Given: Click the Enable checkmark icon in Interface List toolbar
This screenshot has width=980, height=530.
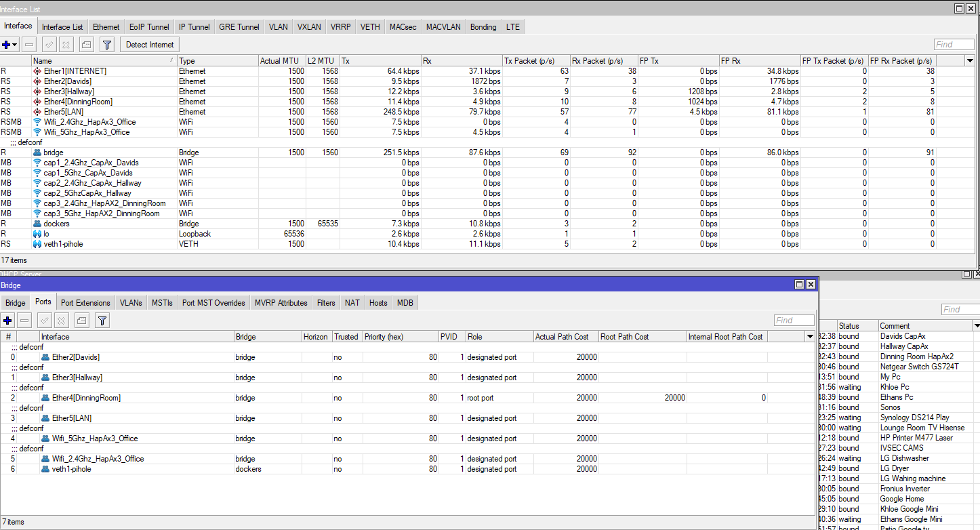Looking at the screenshot, I should tap(49, 45).
